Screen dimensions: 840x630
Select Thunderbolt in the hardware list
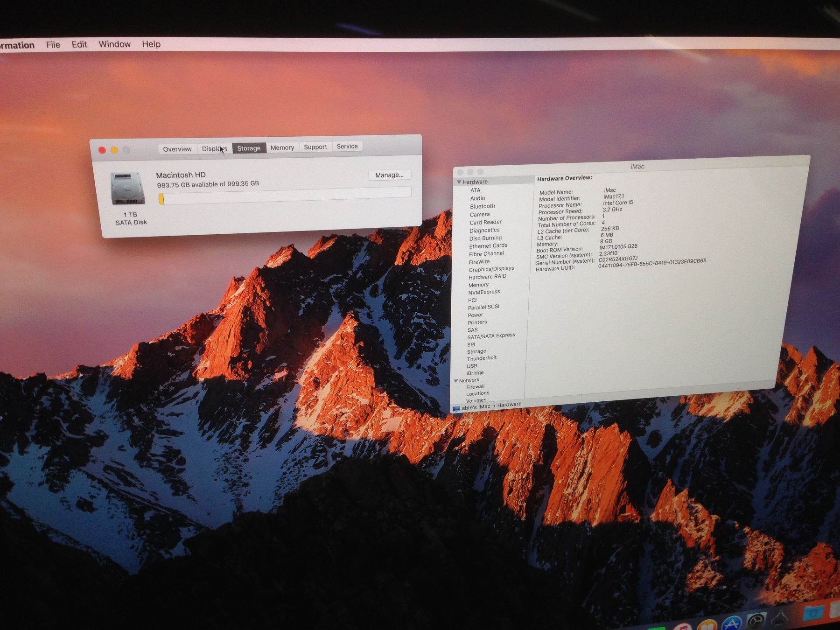[x=482, y=358]
